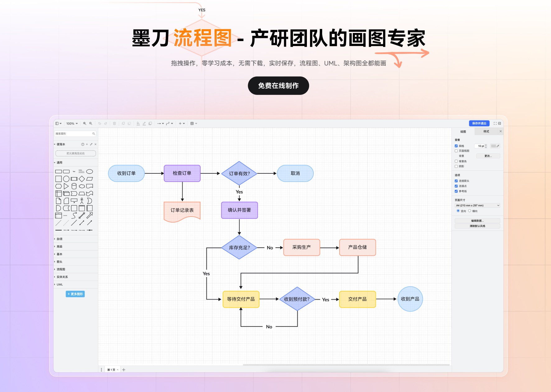Select the hexagon shape in general palette

click(x=58, y=186)
